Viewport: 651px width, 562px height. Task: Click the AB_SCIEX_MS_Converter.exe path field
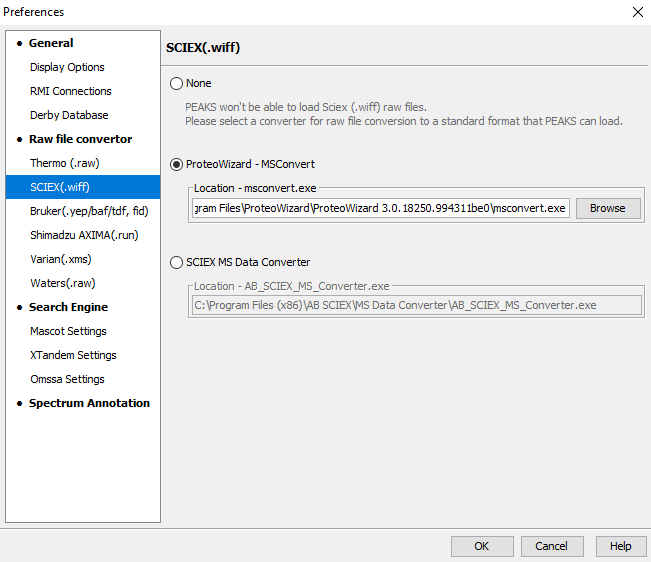click(x=417, y=305)
